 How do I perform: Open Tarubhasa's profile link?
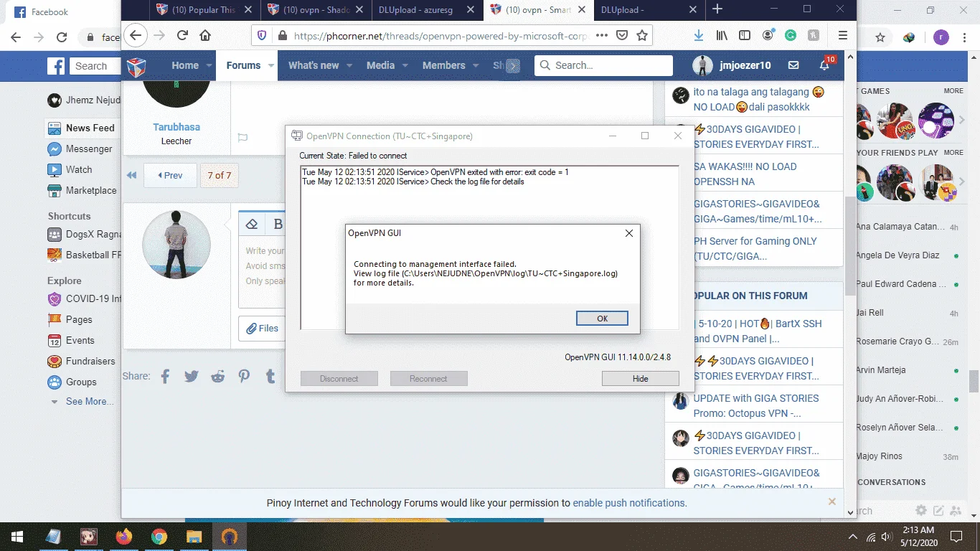coord(176,127)
